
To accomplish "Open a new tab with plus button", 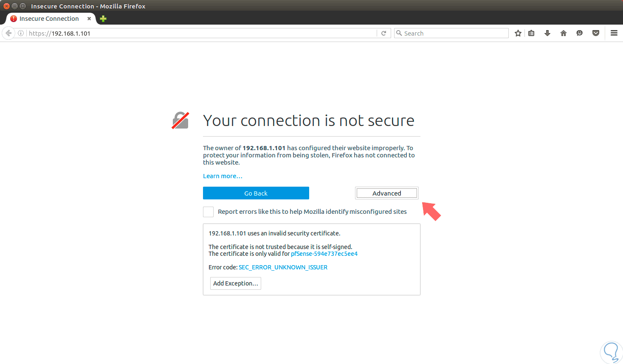I will (103, 19).
